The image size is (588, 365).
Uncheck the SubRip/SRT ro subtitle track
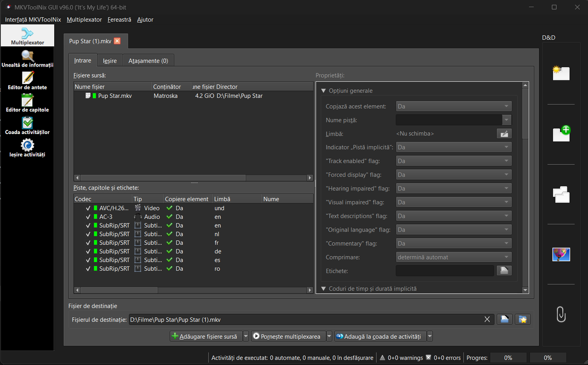point(88,269)
